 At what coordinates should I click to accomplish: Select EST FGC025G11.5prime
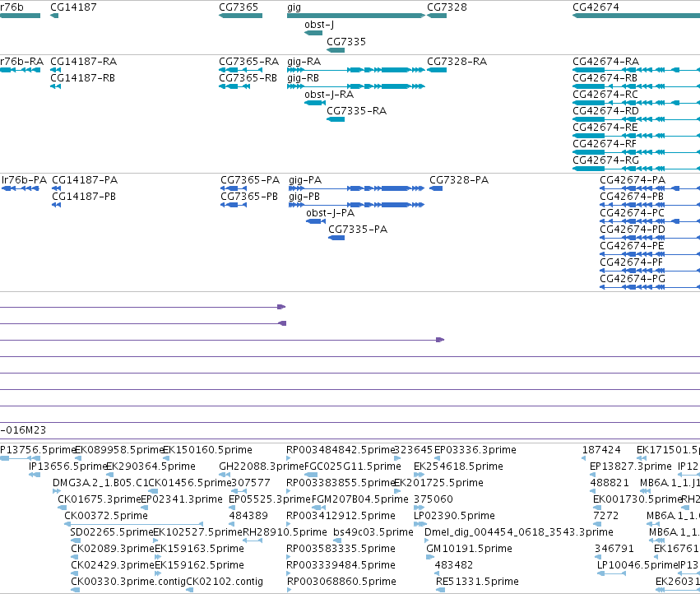tap(353, 466)
